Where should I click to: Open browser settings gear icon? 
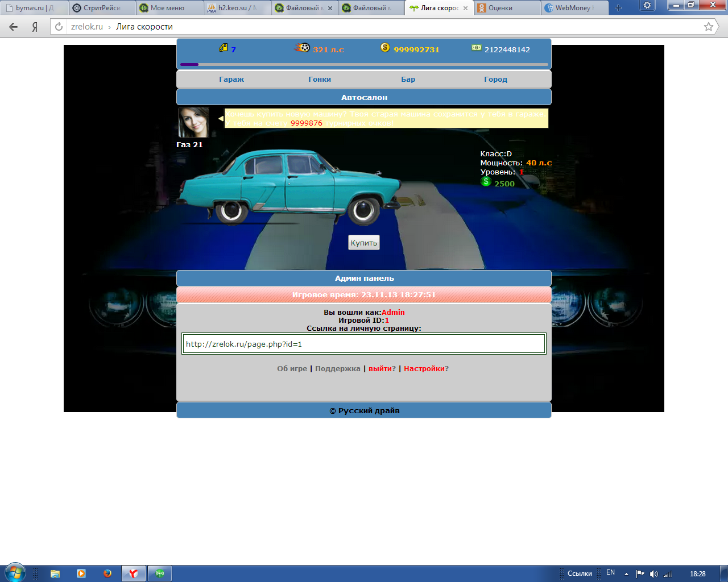(647, 6)
